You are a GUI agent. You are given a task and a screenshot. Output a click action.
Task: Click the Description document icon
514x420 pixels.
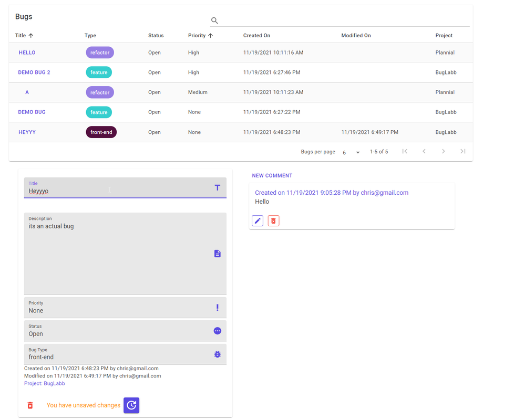(x=217, y=254)
